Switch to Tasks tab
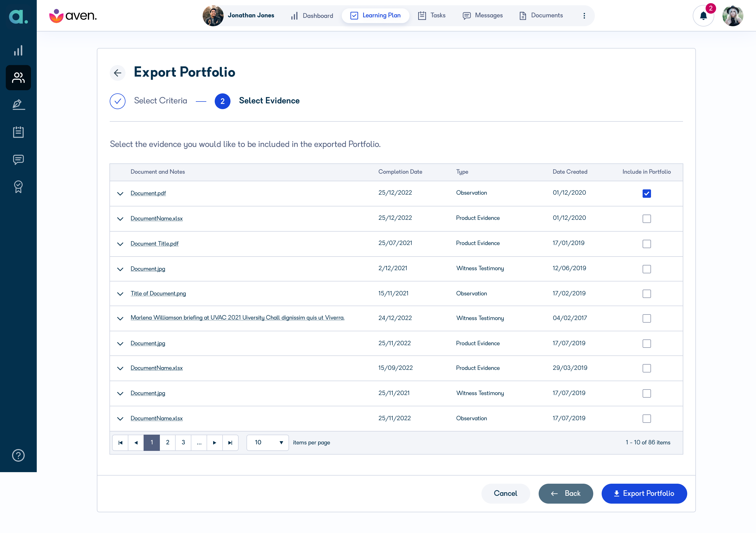 (432, 15)
